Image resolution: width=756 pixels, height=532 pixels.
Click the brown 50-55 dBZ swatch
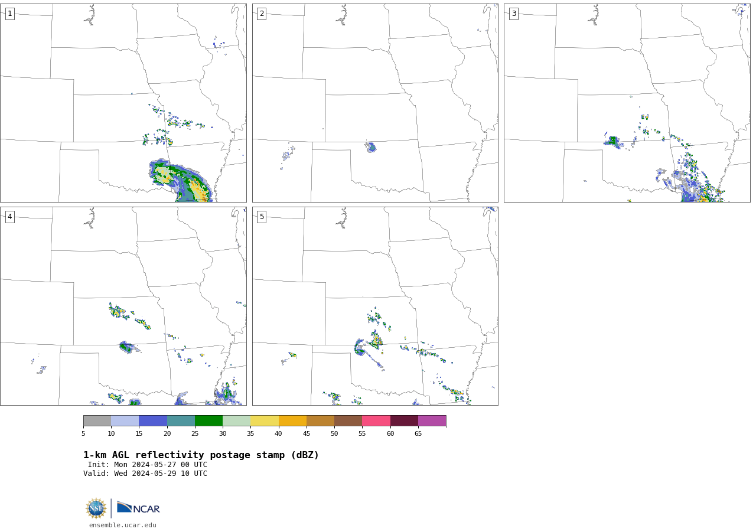click(x=348, y=421)
